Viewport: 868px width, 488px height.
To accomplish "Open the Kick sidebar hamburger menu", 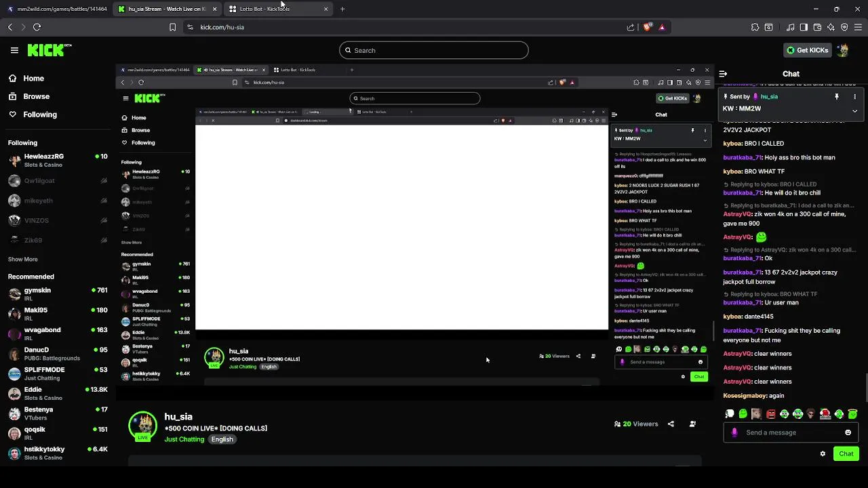I will [14, 50].
